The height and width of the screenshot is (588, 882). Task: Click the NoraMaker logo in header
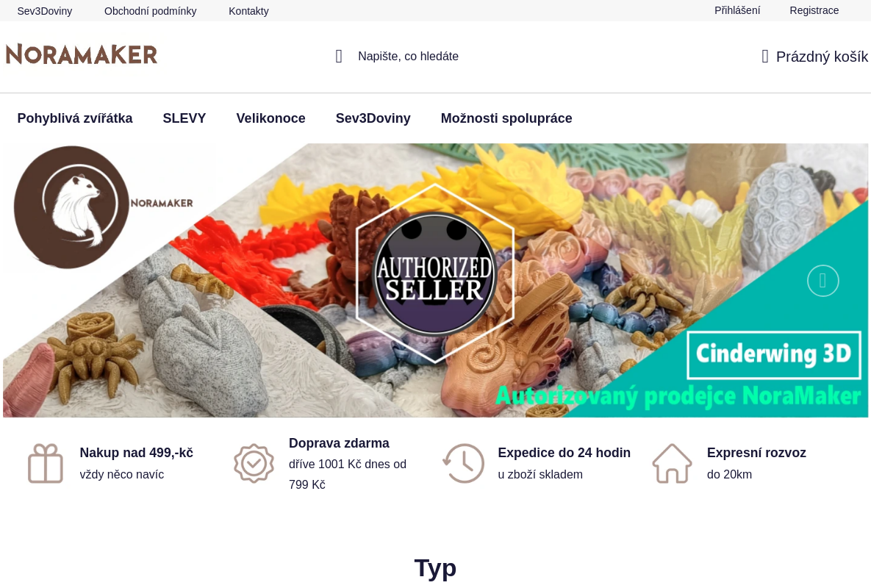coord(82,54)
